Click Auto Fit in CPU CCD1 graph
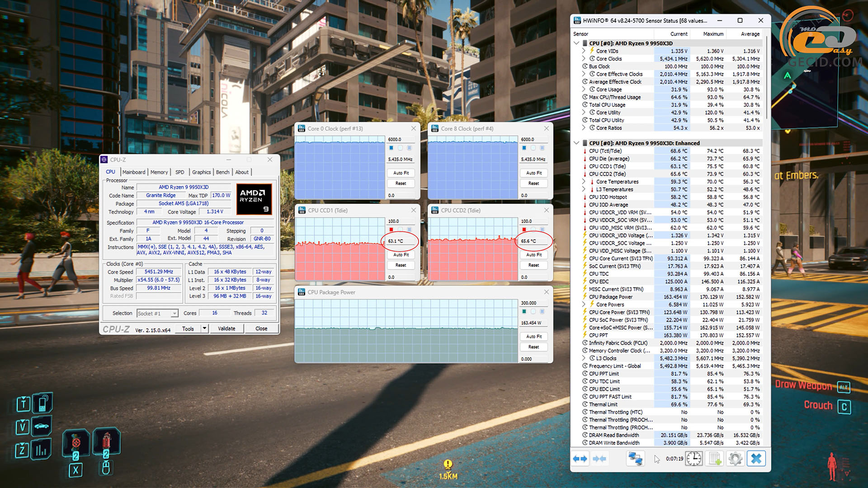This screenshot has width=868, height=488. (401, 255)
